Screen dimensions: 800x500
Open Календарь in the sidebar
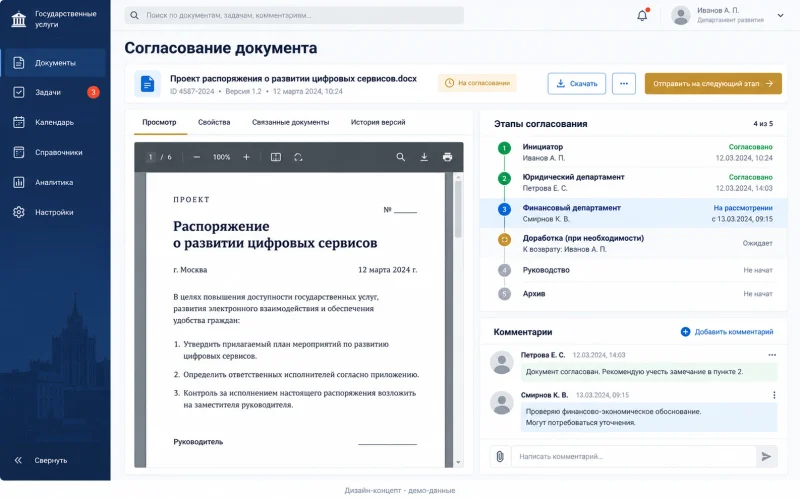(x=54, y=122)
